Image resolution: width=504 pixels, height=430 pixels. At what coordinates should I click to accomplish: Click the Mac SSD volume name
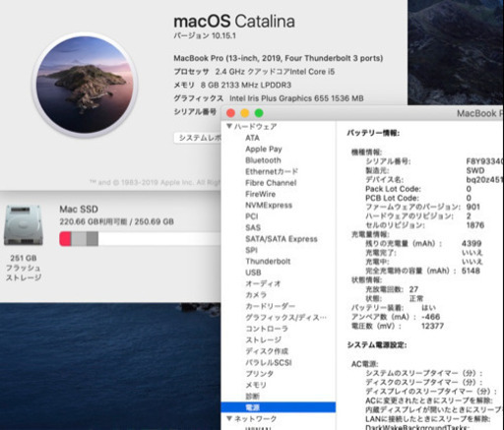tap(79, 210)
